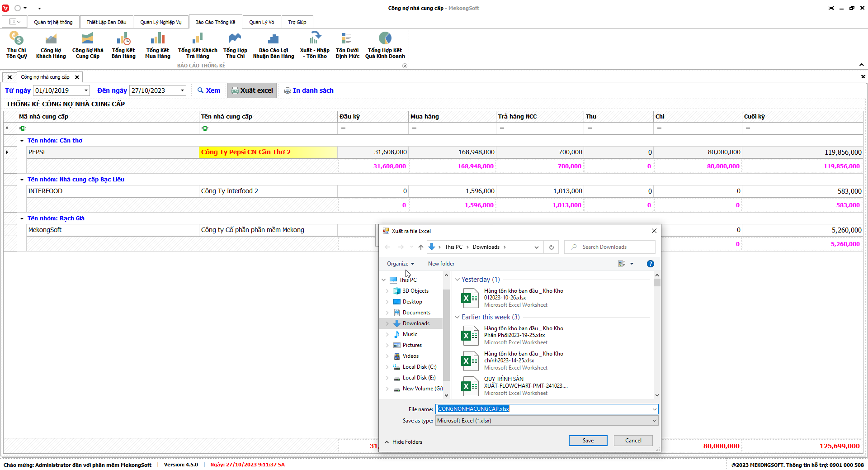This screenshot has height=470, width=868.
Task: Click refresh icon in dialog address bar
Action: 551,247
